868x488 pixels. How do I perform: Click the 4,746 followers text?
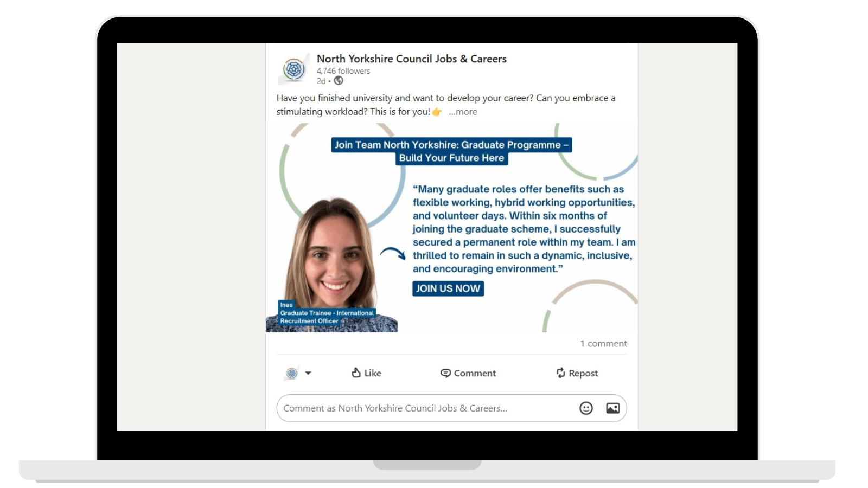click(343, 71)
